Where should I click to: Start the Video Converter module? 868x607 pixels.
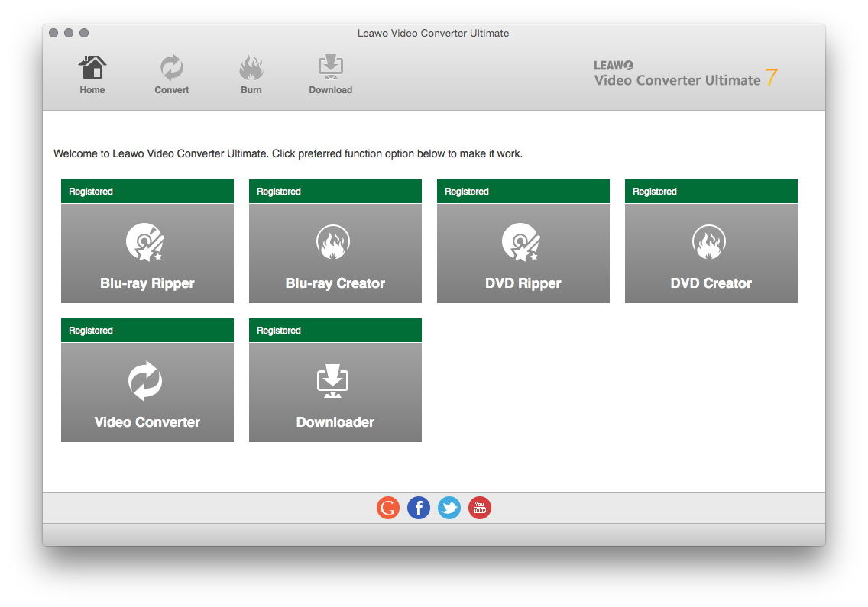coord(147,392)
